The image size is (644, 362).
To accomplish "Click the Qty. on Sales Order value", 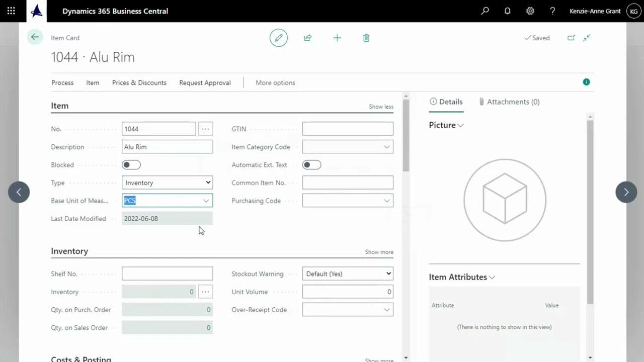I will pos(167,327).
